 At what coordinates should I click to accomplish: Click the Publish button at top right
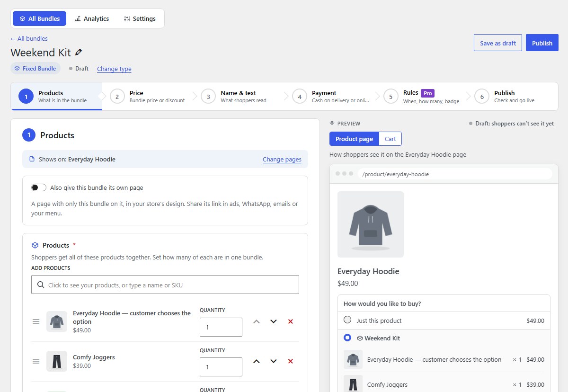(x=542, y=43)
